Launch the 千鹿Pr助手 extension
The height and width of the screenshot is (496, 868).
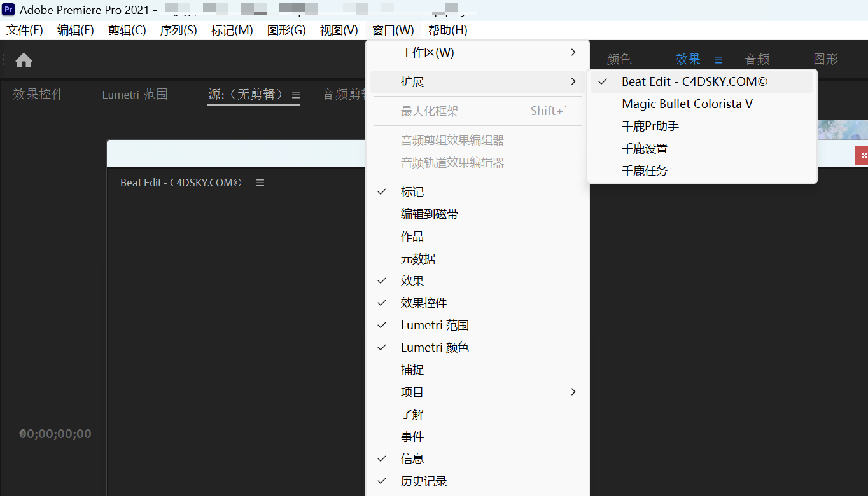(650, 126)
